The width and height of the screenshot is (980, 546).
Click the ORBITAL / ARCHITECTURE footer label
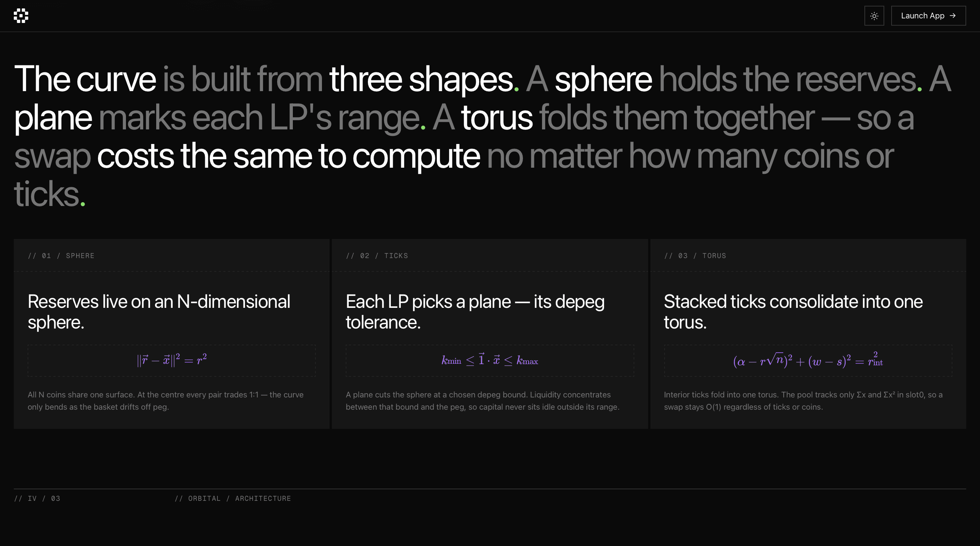pyautogui.click(x=233, y=499)
